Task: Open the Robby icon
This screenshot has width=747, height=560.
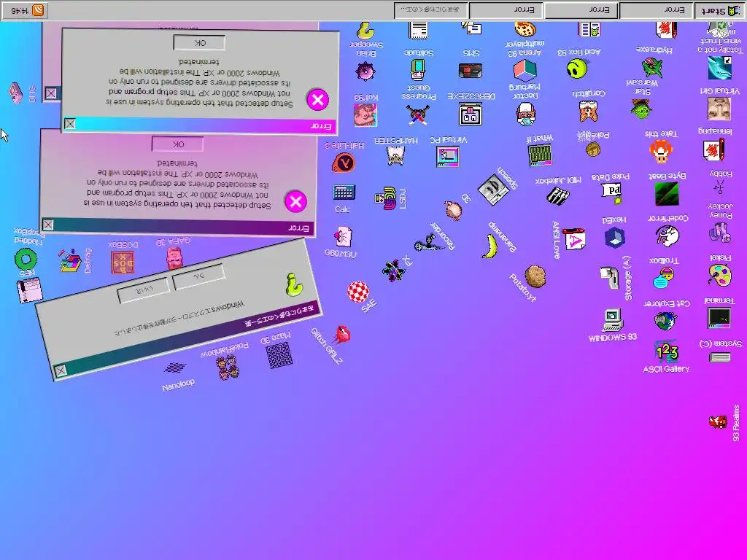Action: click(719, 187)
